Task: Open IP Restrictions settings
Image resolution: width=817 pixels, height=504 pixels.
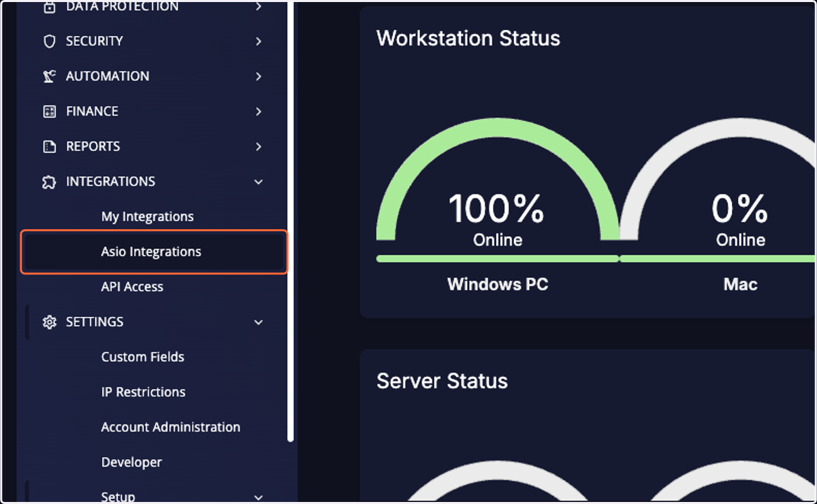Action: 144,392
